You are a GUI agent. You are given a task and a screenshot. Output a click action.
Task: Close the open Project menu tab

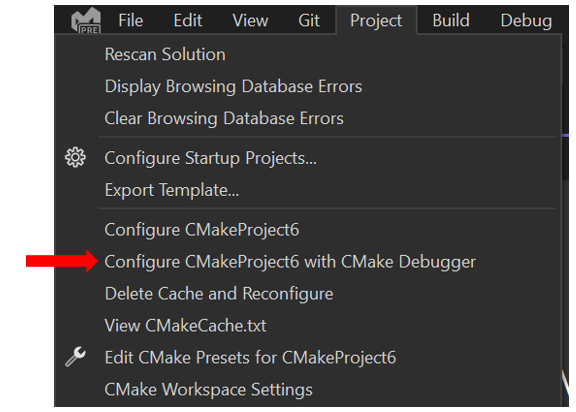pos(376,21)
